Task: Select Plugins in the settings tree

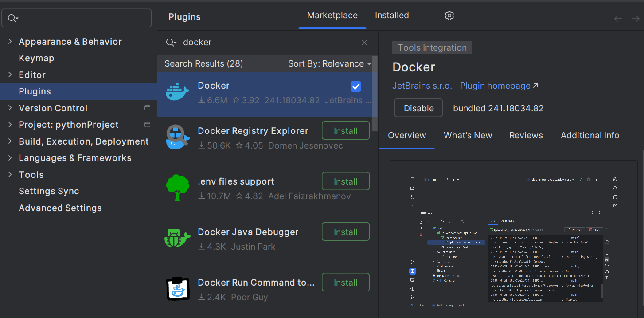Action: [78, 91]
